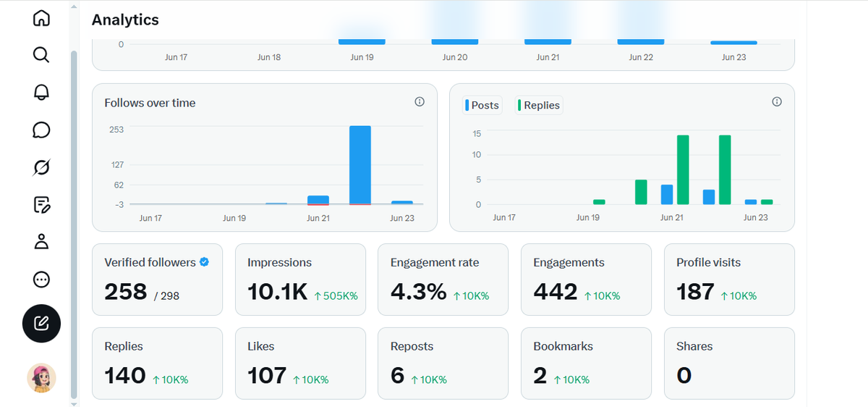
Task: Click the verified badge next to Verified followers
Action: 204,262
